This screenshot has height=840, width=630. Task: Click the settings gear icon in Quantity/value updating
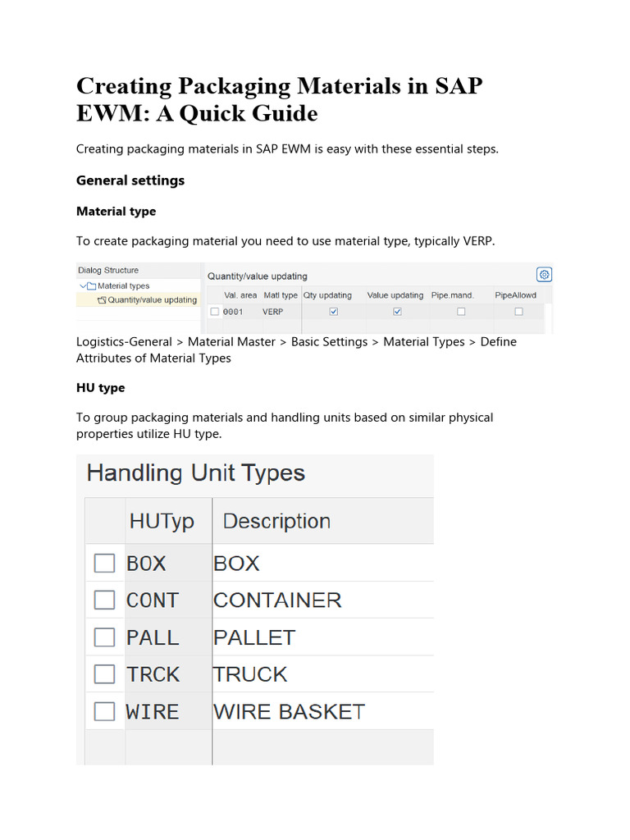(544, 275)
